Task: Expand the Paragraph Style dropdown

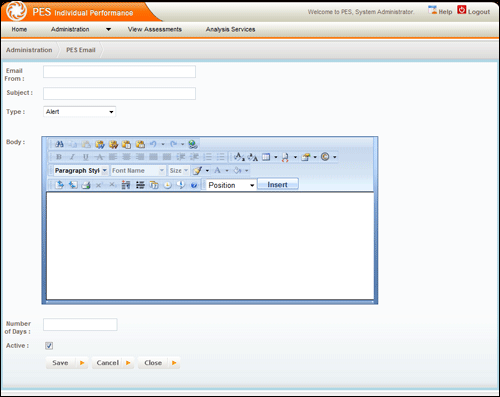Action: pyautogui.click(x=81, y=171)
